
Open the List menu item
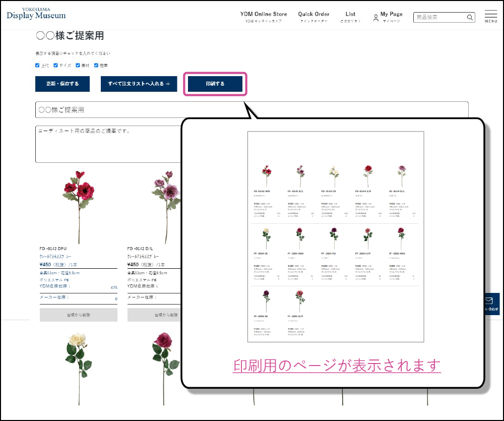point(350,17)
